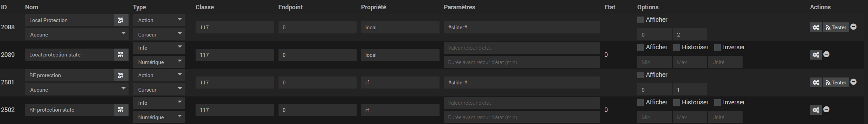Click Tester button for RF protection
The image size is (868, 124).
point(836,83)
